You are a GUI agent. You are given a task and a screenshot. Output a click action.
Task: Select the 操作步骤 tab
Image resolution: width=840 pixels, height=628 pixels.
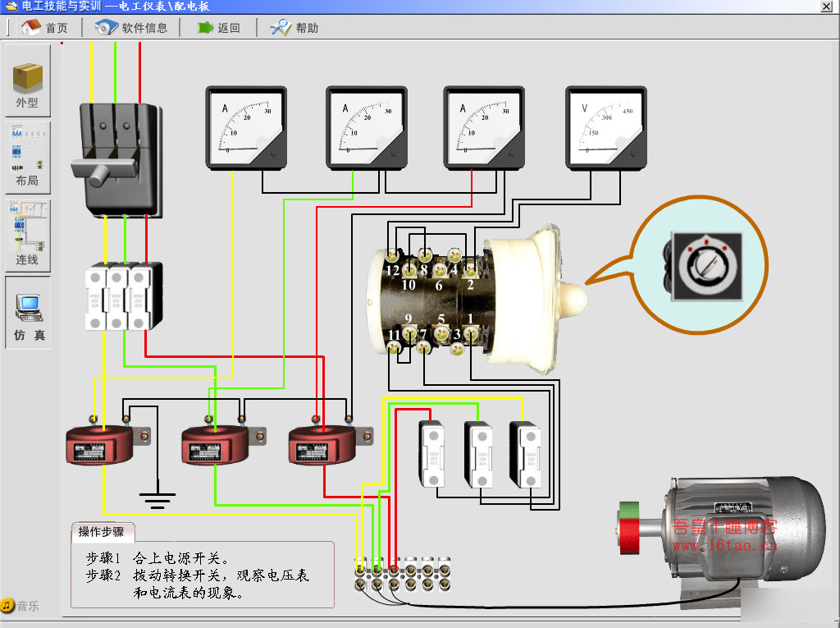pyautogui.click(x=102, y=531)
